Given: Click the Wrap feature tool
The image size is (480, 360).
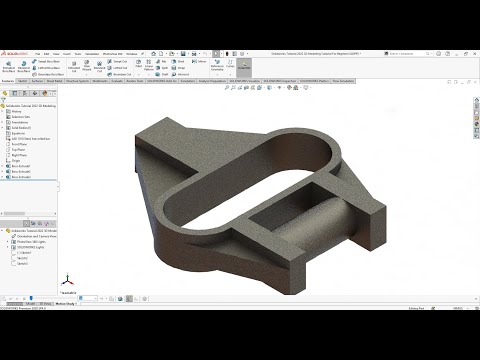Looking at the screenshot, I should (178, 68).
